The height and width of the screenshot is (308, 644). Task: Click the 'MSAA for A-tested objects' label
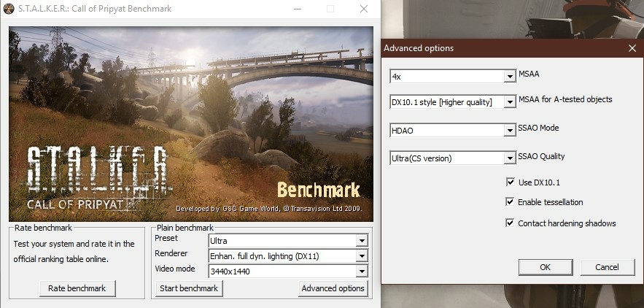click(x=565, y=99)
